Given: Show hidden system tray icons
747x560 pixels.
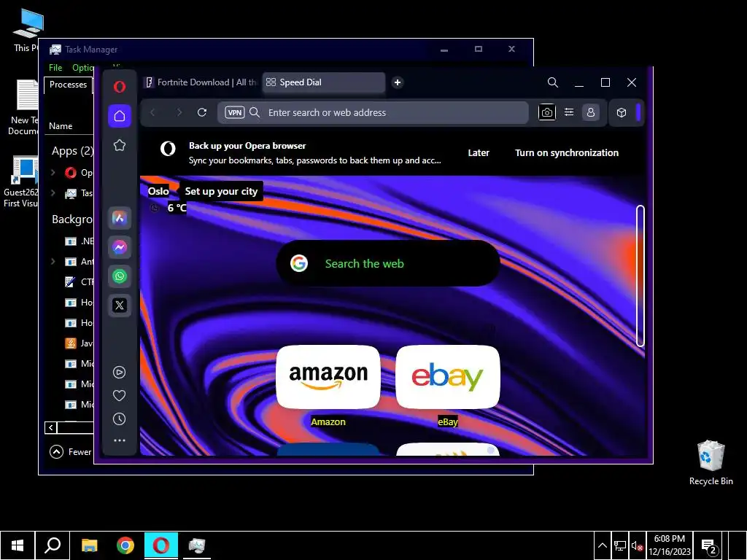Looking at the screenshot, I should click(x=602, y=545).
